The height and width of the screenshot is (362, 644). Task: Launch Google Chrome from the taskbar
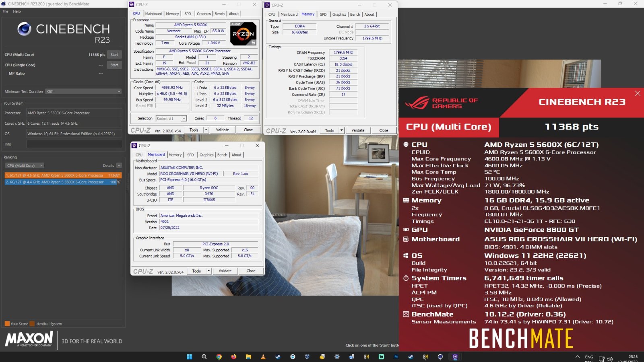pos(219,357)
